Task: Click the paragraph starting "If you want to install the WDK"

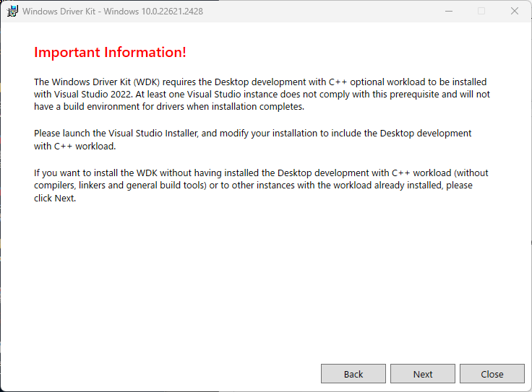Action: pyautogui.click(x=261, y=186)
